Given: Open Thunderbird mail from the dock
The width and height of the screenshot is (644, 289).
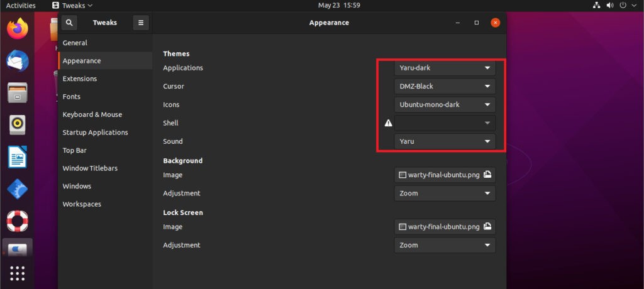Looking at the screenshot, I should click(17, 61).
